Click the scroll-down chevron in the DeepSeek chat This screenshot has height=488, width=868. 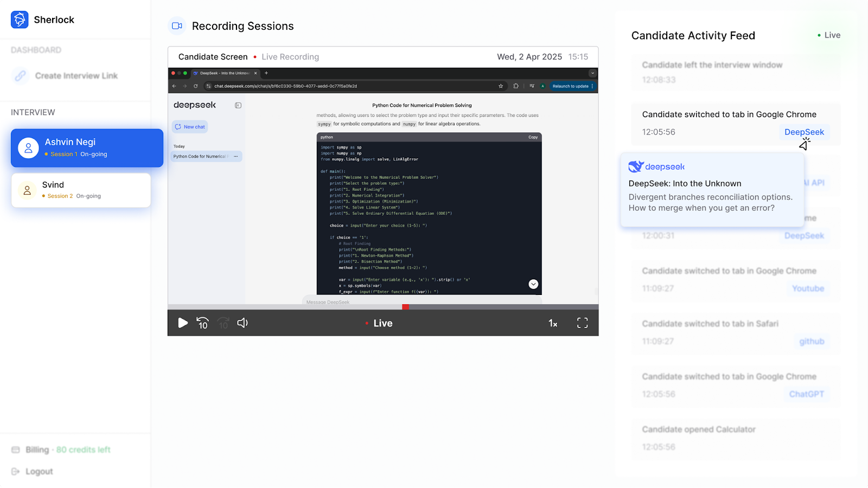click(x=533, y=284)
